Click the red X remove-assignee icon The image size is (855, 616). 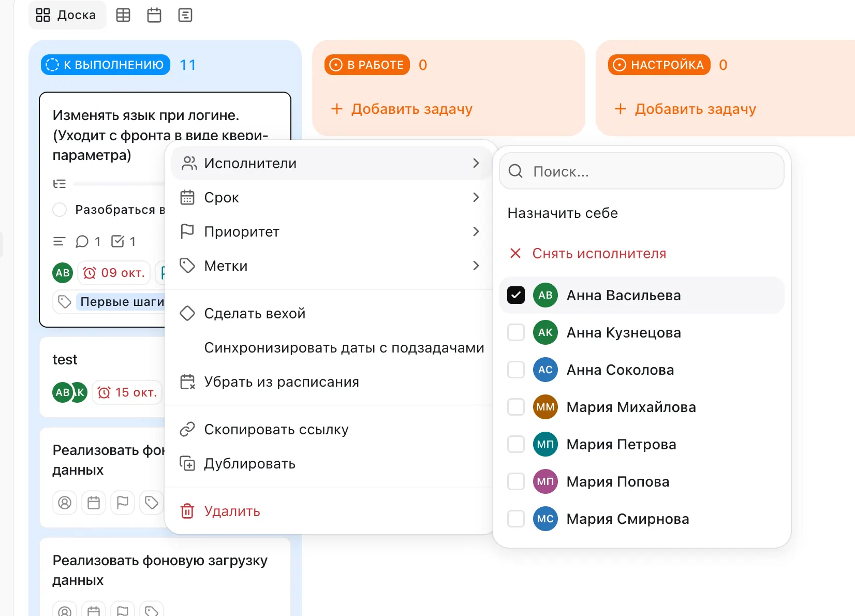(515, 253)
